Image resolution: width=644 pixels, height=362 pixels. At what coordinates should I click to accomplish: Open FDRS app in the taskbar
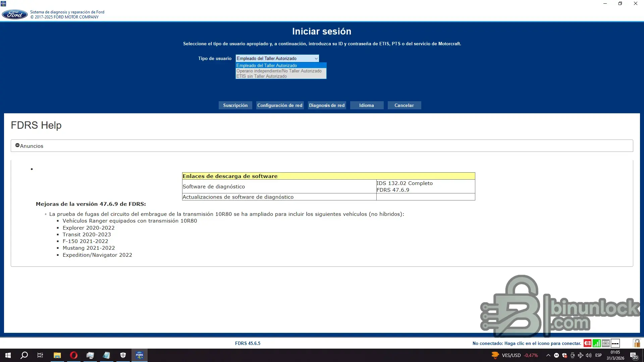[140, 355]
